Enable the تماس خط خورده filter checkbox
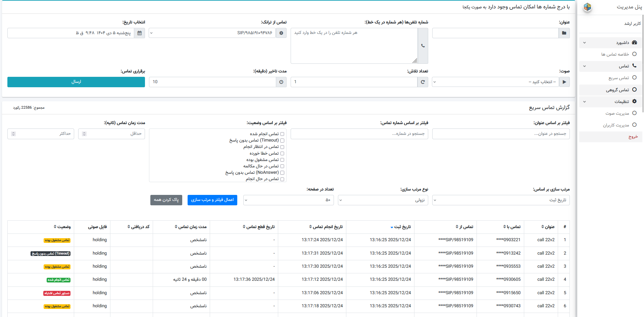This screenshot has height=317, width=644. click(282, 154)
